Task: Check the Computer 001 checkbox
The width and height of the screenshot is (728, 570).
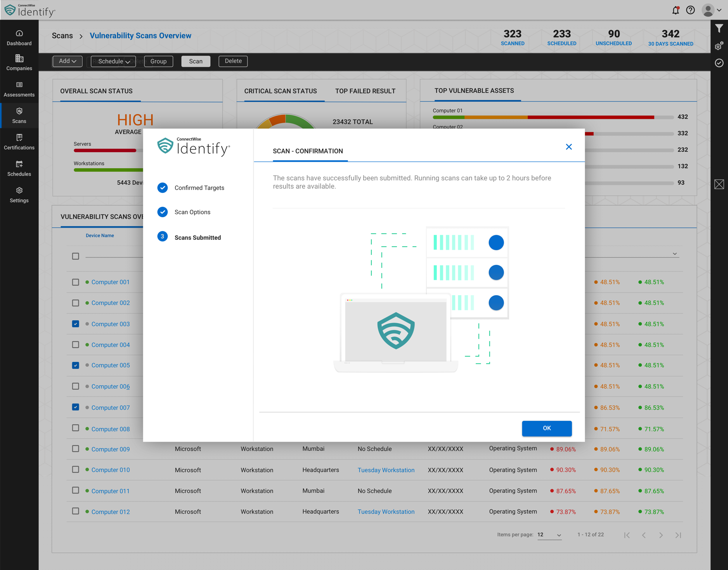Action: click(75, 282)
